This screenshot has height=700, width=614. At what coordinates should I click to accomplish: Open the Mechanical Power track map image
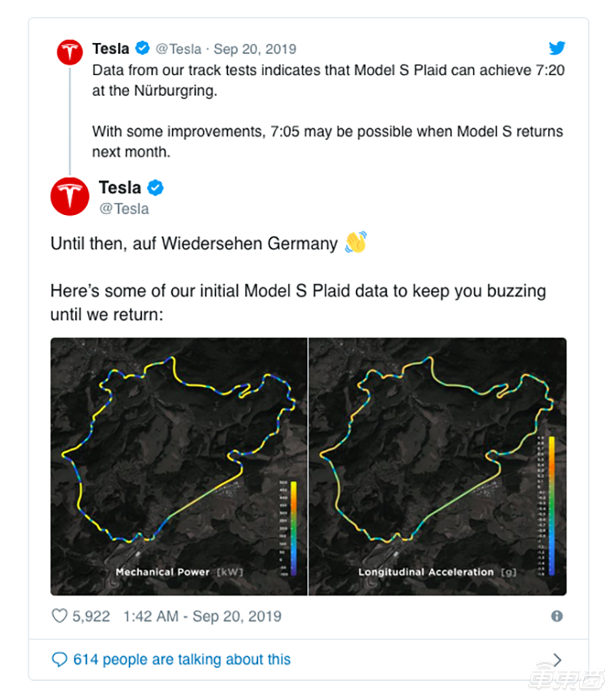[179, 467]
